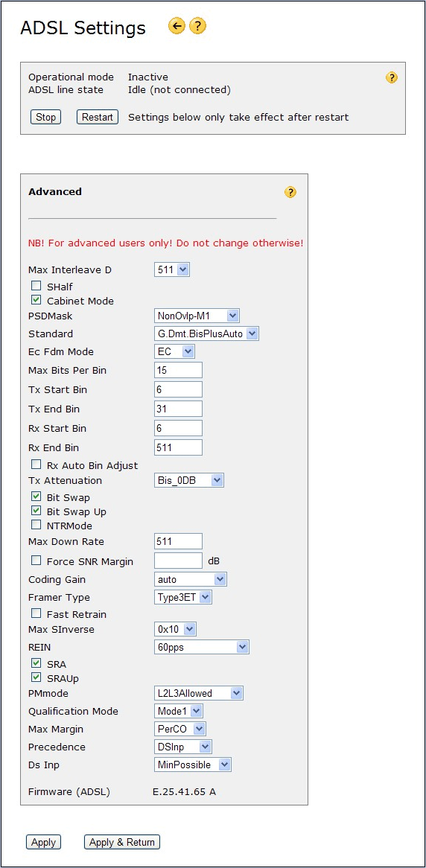Open the PMmode L2L3Allowed dropdown
426x868 pixels.
click(198, 693)
